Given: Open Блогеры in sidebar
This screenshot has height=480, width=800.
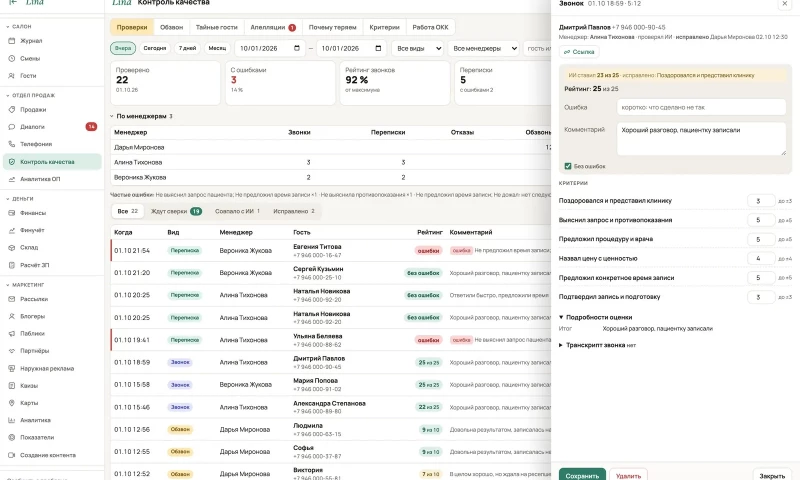Looking at the screenshot, I should pyautogui.click(x=51, y=316).
